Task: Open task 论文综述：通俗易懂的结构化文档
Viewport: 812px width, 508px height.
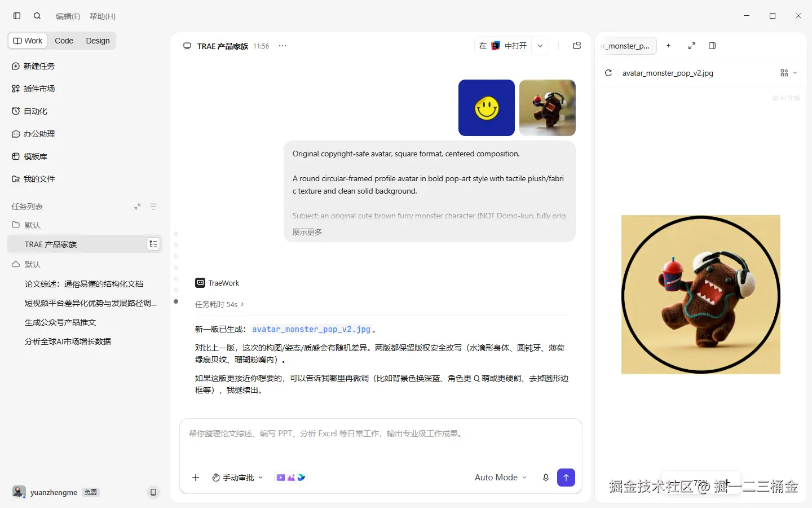Action: point(84,284)
